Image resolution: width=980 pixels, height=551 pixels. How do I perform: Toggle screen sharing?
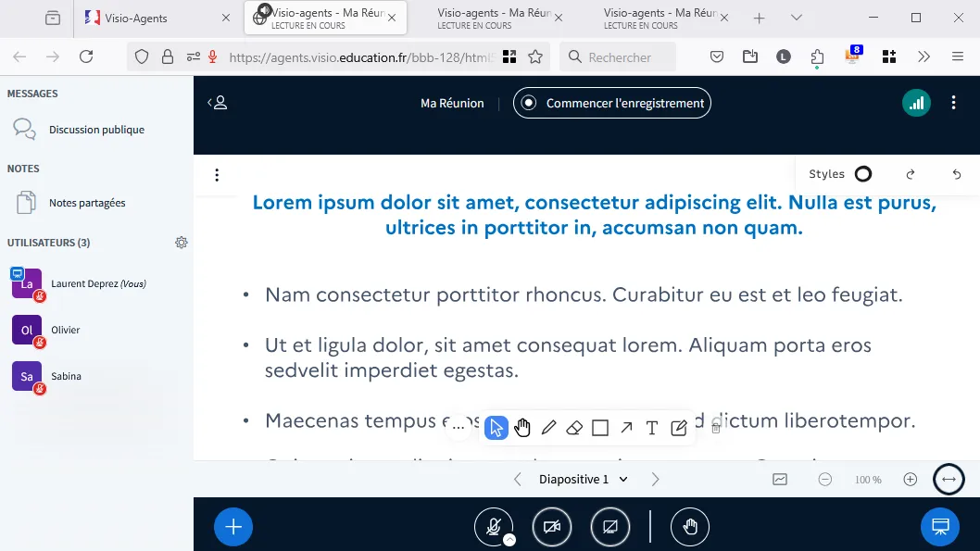click(610, 527)
